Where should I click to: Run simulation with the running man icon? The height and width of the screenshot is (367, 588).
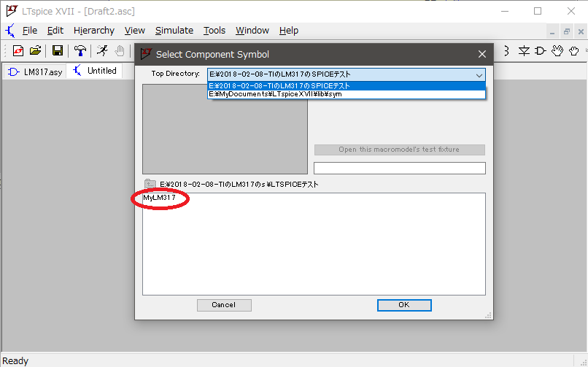pyautogui.click(x=102, y=50)
